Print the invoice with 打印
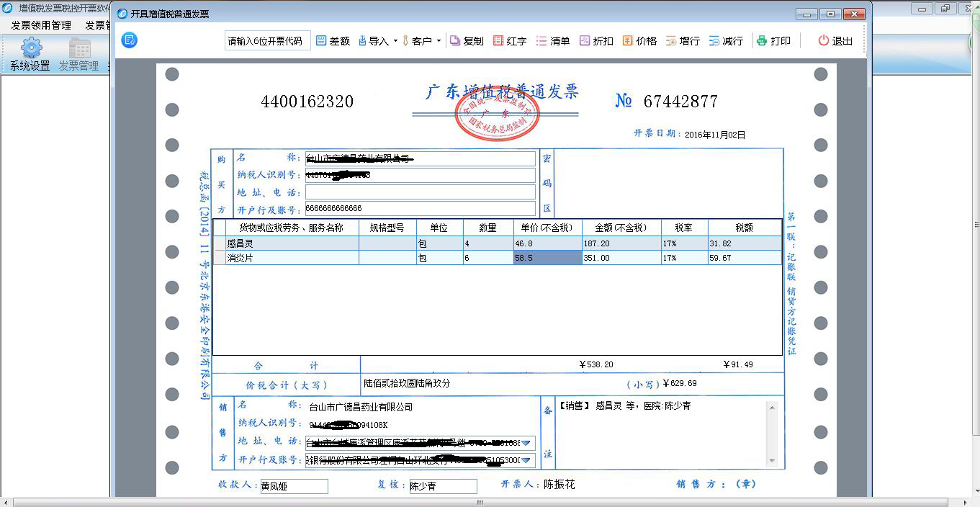 773,41
